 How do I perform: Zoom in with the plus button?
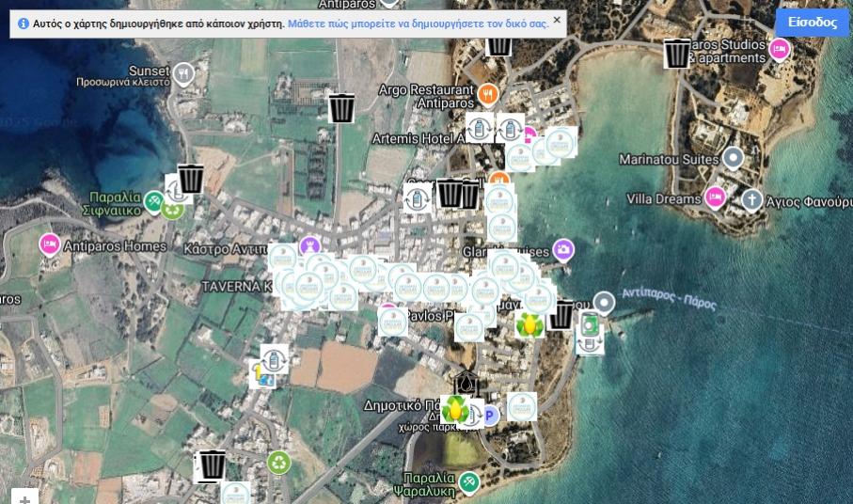coord(25,497)
